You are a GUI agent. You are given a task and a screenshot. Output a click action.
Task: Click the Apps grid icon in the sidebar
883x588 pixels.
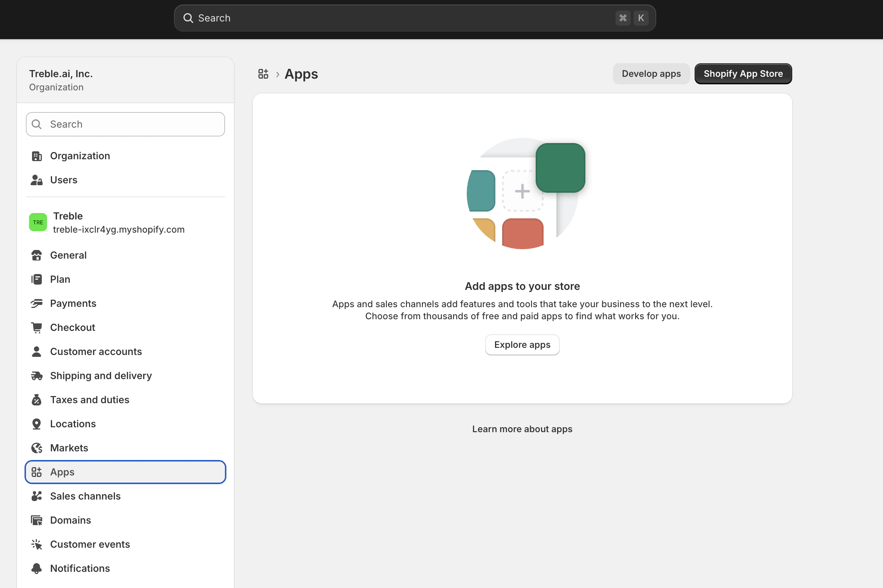coord(37,472)
